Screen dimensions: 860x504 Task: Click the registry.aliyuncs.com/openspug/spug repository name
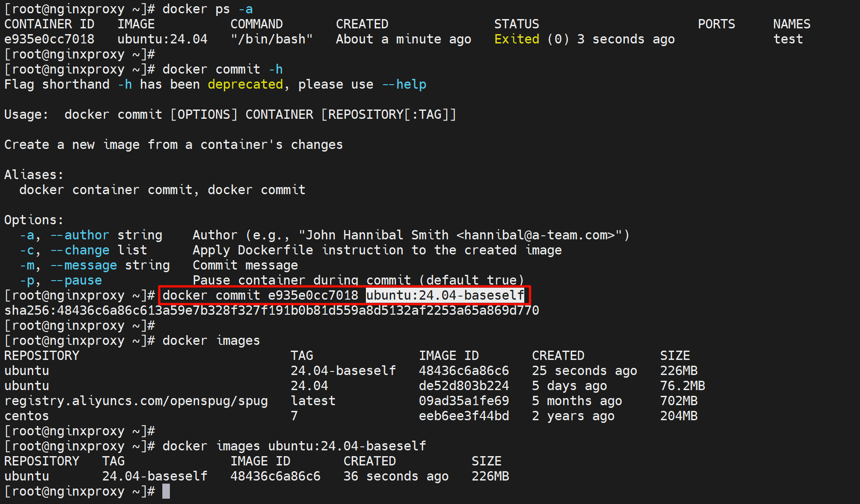[x=136, y=401]
